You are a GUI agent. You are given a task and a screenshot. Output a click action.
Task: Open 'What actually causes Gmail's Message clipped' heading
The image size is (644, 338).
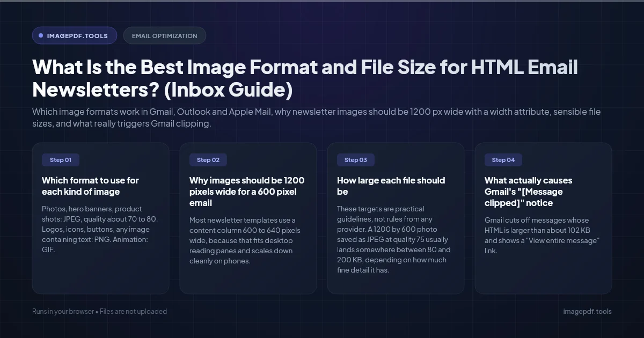click(x=529, y=192)
